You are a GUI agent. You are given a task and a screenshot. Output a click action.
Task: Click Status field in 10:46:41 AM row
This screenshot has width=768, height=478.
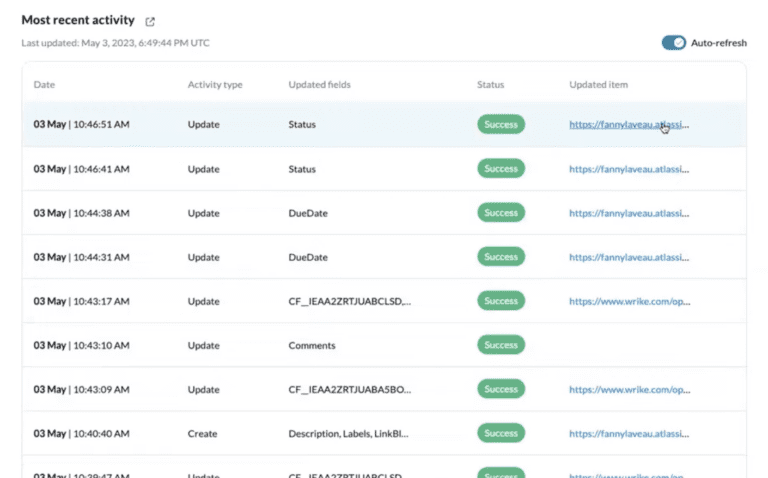coord(302,169)
